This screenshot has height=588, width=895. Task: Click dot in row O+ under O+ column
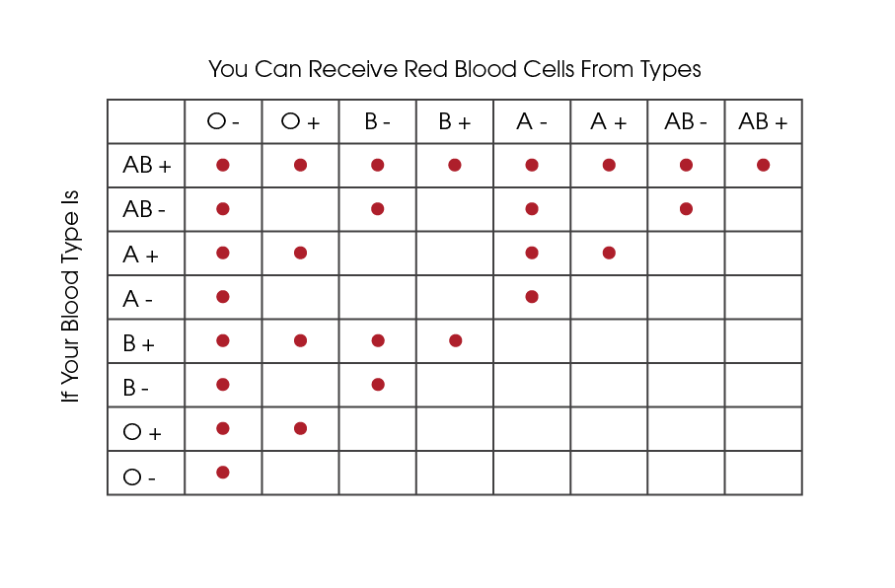pyautogui.click(x=300, y=428)
